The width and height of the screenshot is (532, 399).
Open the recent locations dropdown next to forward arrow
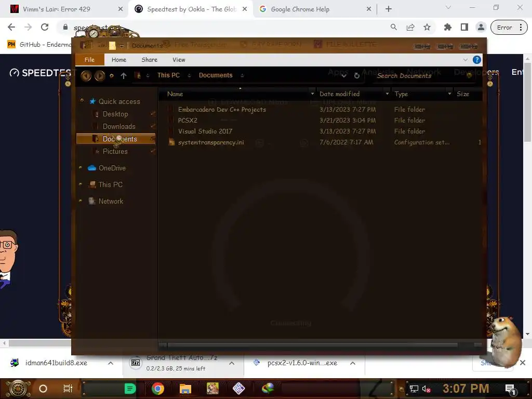tap(111, 76)
